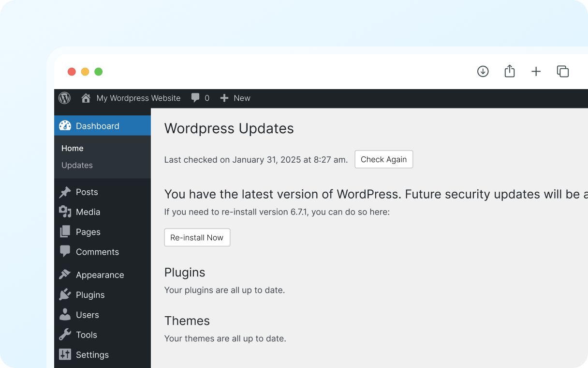Select Updates in Dashboard submenu
588x368 pixels.
(77, 165)
